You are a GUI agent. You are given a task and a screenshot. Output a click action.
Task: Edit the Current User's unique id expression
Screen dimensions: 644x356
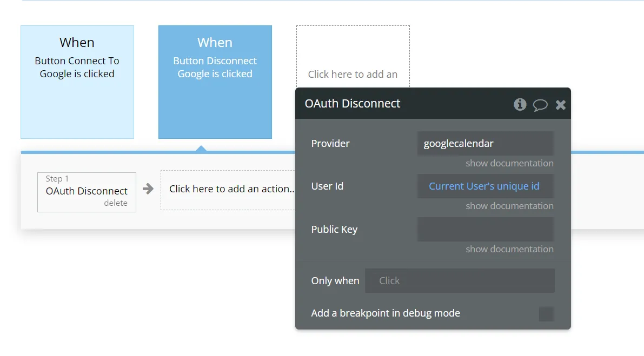tap(484, 186)
